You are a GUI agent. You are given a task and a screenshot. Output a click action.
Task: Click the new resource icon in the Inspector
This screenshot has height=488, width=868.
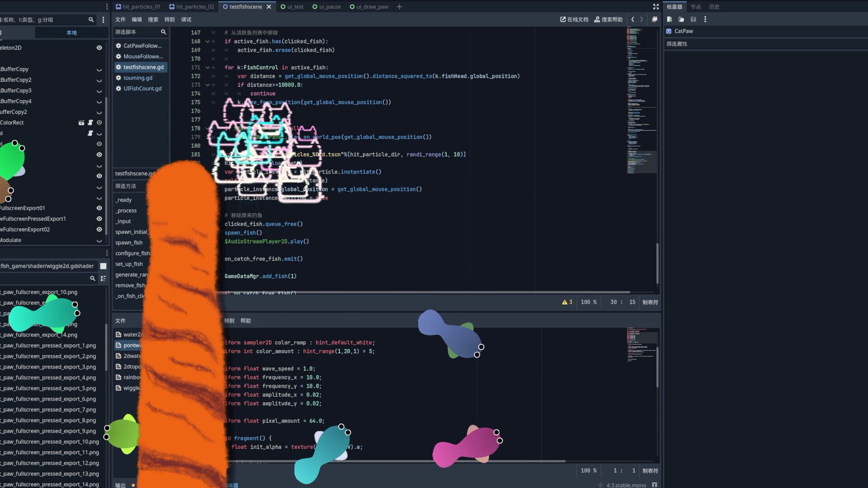[x=669, y=19]
